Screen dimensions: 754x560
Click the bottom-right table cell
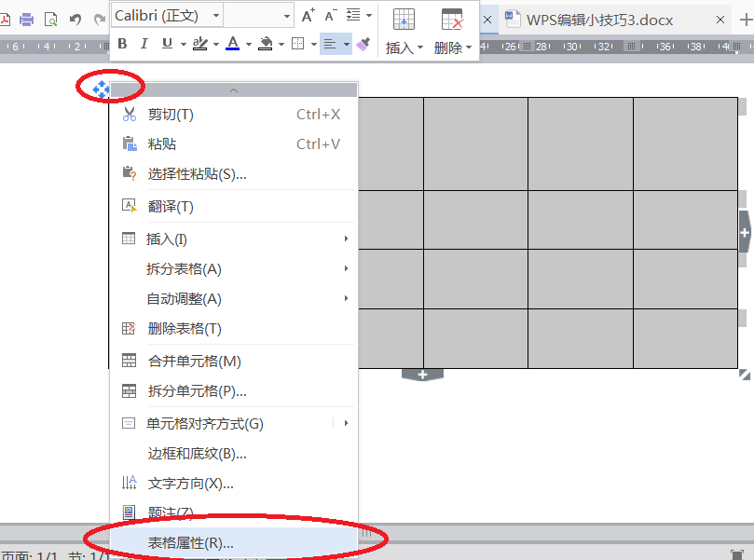point(685,338)
